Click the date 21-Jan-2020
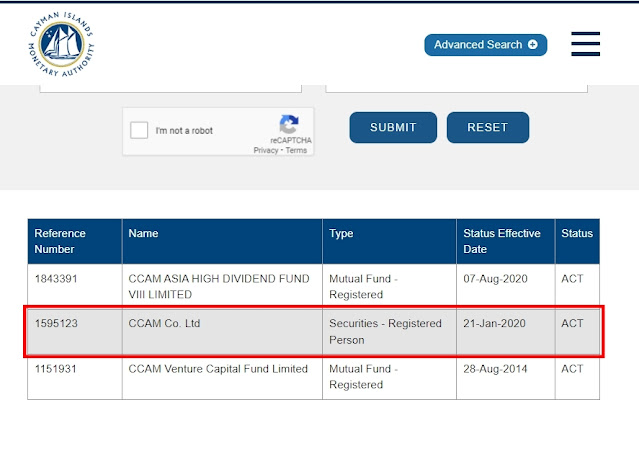The width and height of the screenshot is (639, 472). [x=494, y=324]
